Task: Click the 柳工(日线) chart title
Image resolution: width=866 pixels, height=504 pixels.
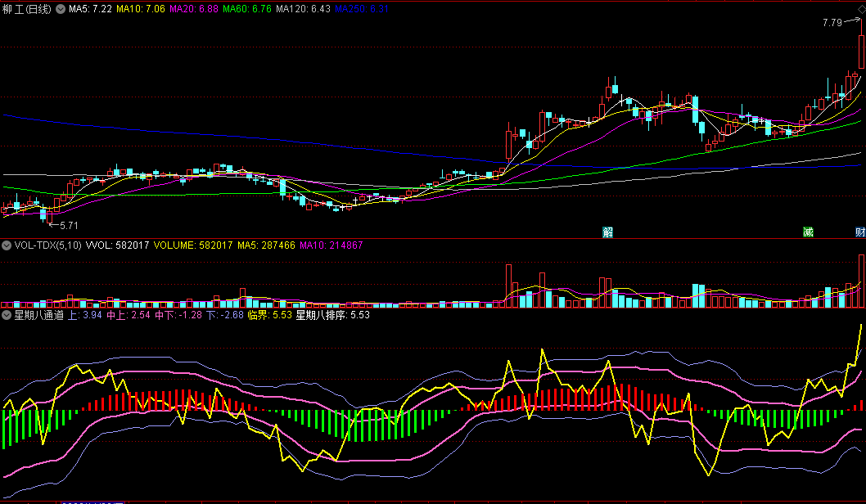Action: click(x=26, y=9)
